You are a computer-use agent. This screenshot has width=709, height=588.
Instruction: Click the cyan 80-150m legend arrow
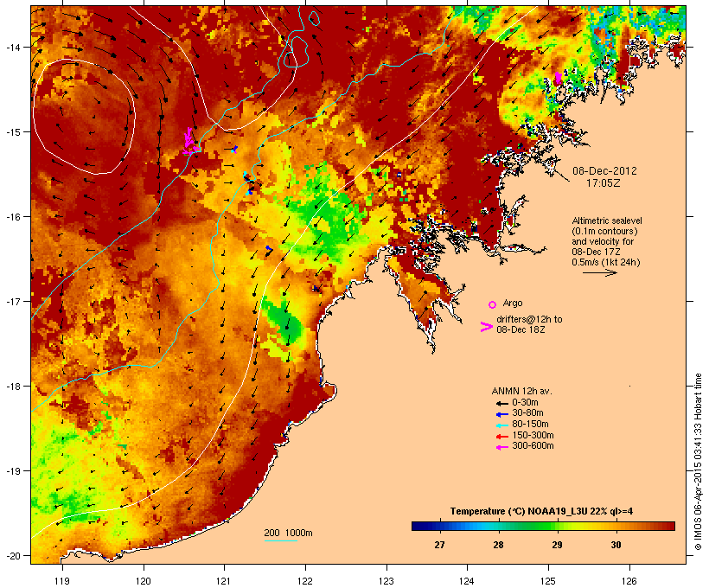pos(501,425)
